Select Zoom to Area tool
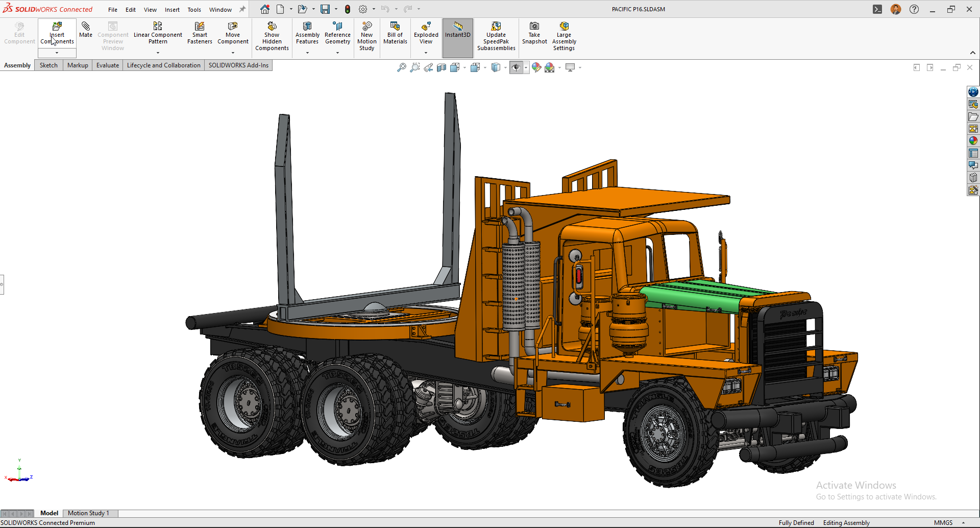The height and width of the screenshot is (528, 980). pos(415,67)
